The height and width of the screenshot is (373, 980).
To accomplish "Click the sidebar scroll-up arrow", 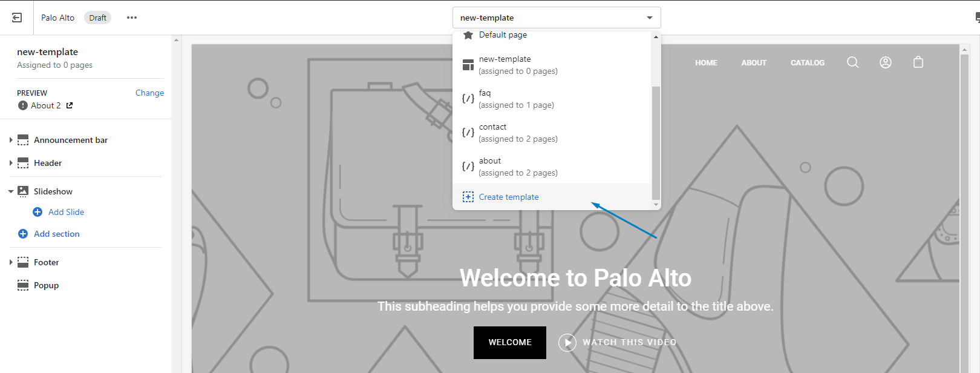I will 176,40.
